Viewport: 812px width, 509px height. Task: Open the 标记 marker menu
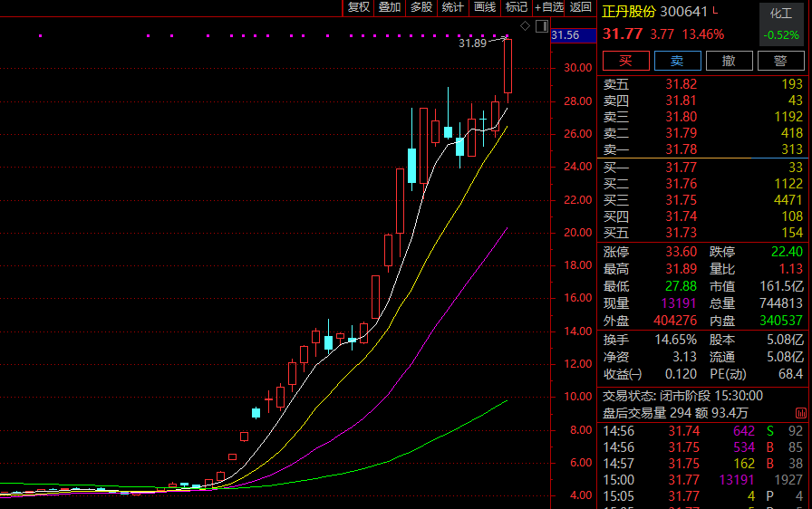coord(517,7)
